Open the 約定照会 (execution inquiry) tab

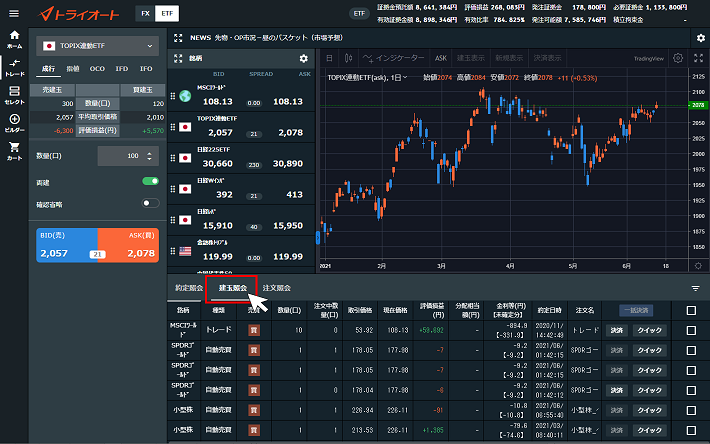pos(189,288)
